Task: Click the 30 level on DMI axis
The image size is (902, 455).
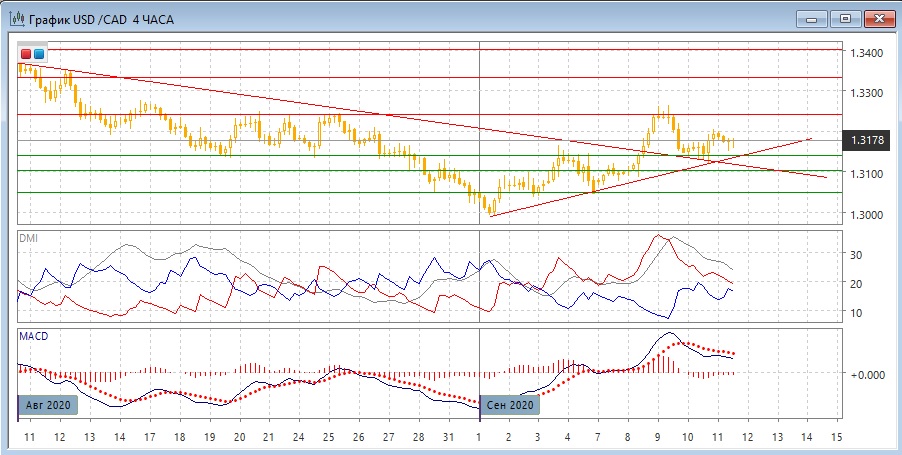Action: pyautogui.click(x=856, y=255)
